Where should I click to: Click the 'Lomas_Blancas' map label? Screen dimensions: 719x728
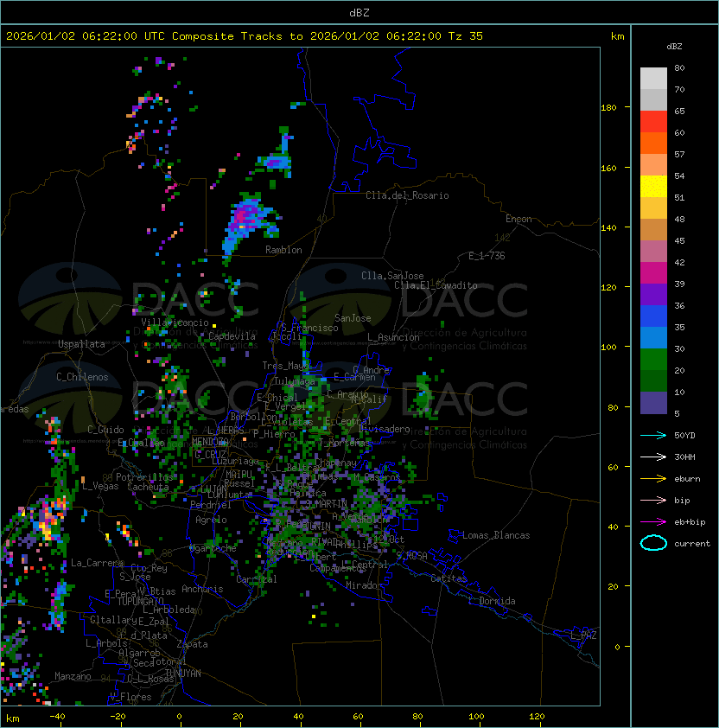496,535
